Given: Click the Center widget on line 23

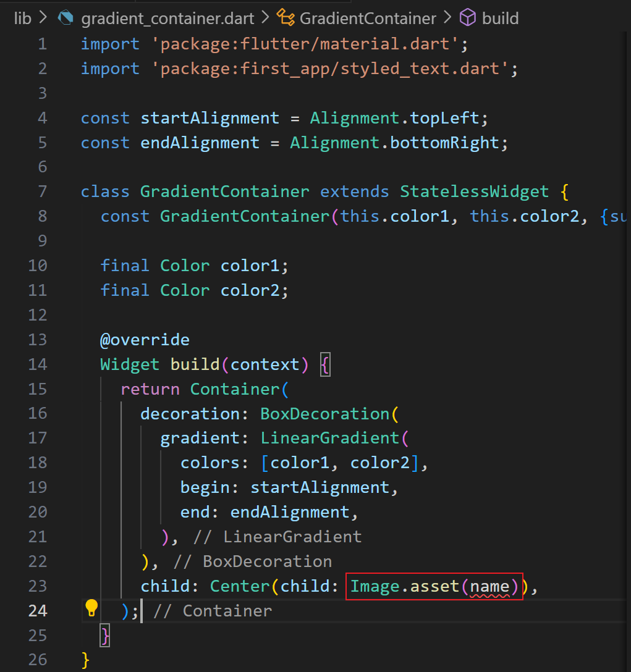Looking at the screenshot, I should pos(240,586).
